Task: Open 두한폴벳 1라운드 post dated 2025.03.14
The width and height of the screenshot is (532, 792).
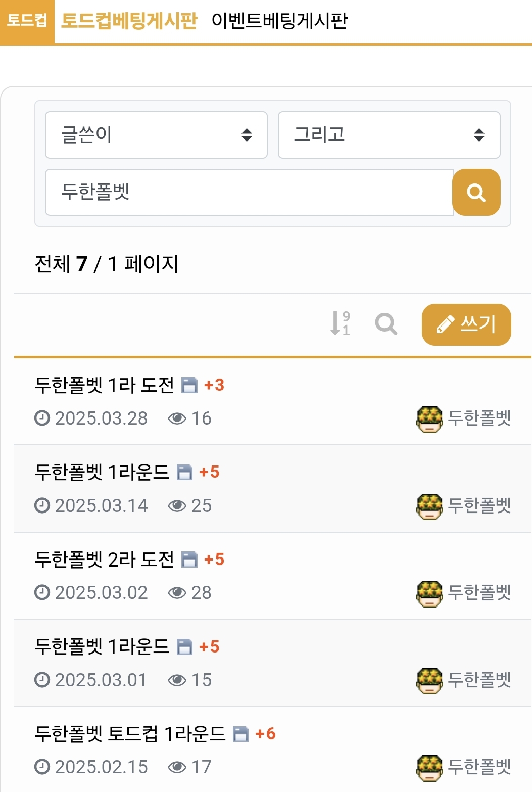Action: click(x=102, y=472)
